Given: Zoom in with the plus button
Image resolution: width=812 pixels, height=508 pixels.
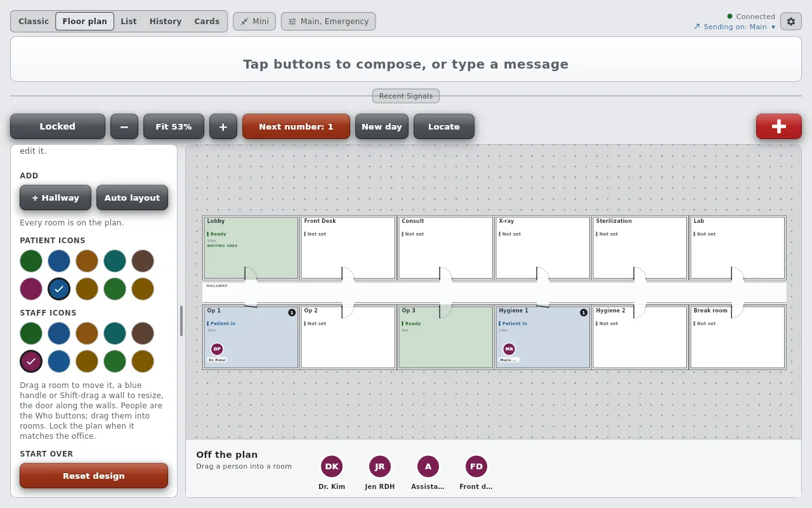Looking at the screenshot, I should [x=223, y=126].
